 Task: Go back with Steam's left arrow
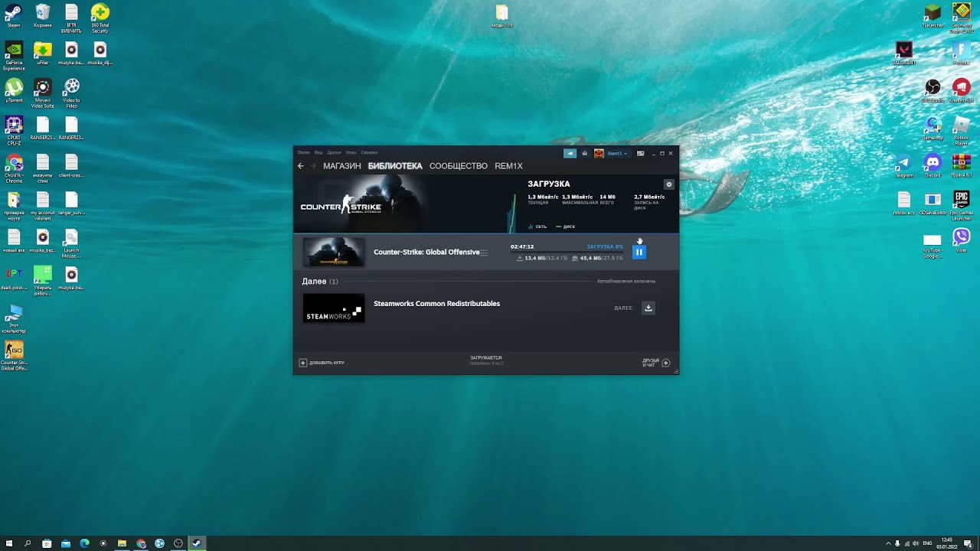click(301, 166)
